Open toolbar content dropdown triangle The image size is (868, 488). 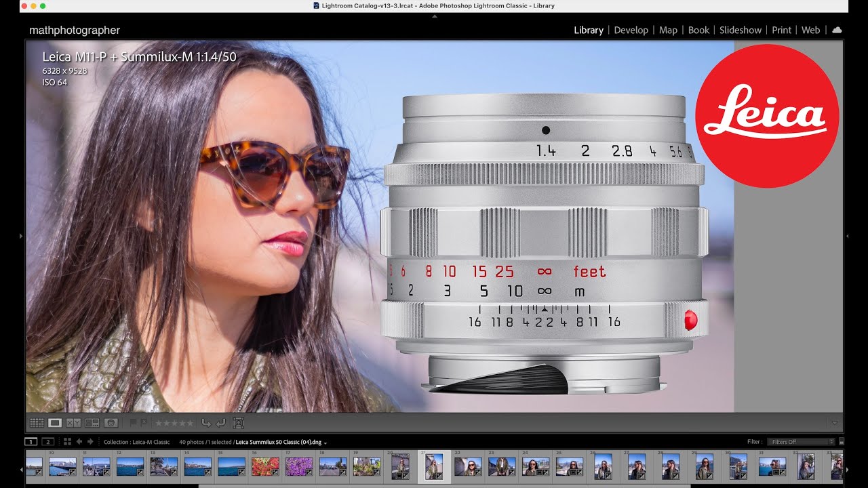[835, 423]
